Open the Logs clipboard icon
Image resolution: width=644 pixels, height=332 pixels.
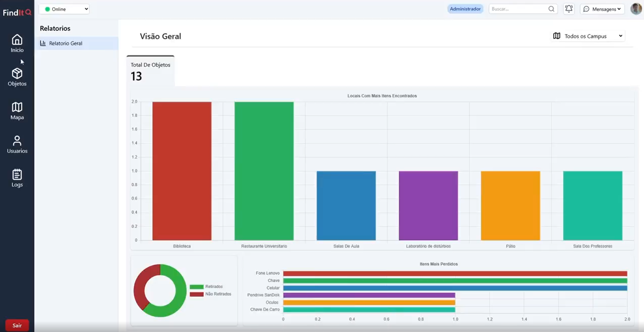(17, 175)
